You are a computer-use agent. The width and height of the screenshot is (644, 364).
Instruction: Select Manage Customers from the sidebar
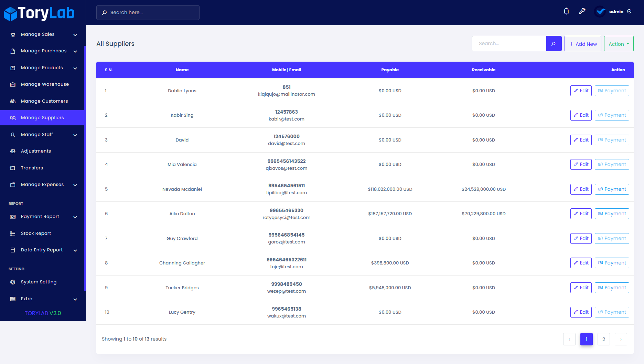tap(44, 101)
